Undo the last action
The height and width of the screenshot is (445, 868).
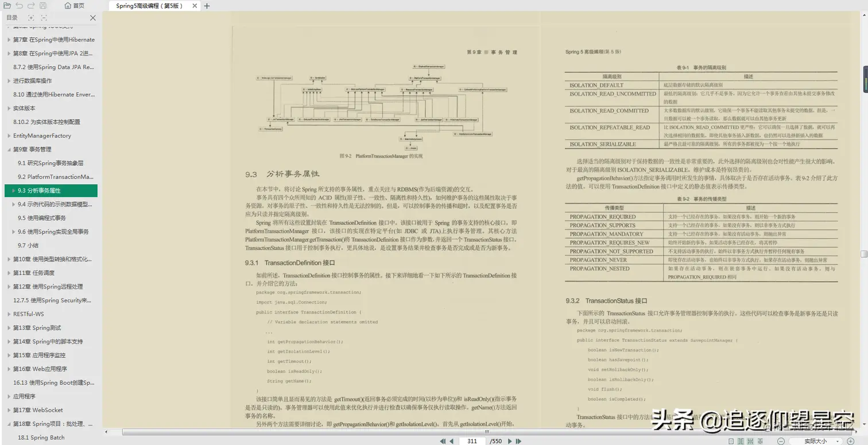click(19, 6)
